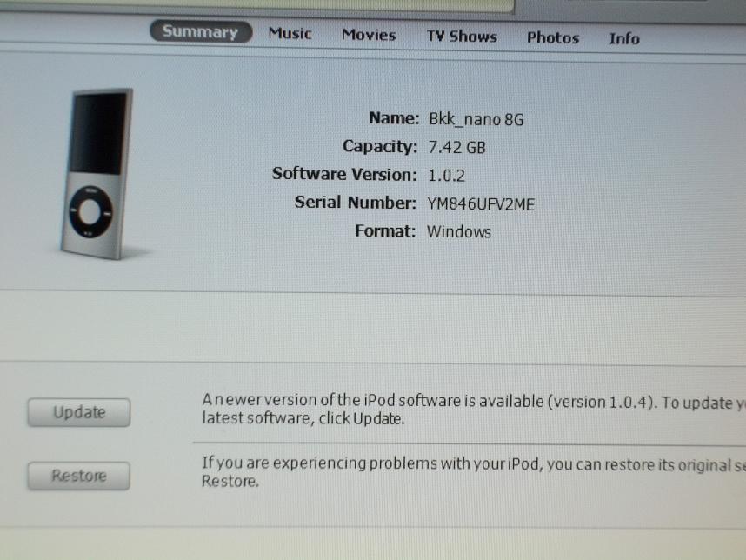Image resolution: width=746 pixels, height=560 pixels.
Task: Click the 7.42 GB capacity value
Action: tap(456, 147)
